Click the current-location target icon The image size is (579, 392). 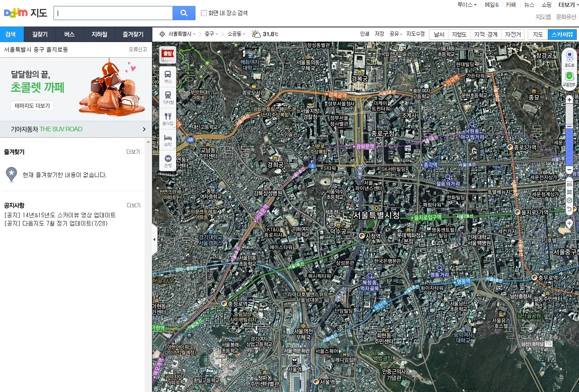162,34
